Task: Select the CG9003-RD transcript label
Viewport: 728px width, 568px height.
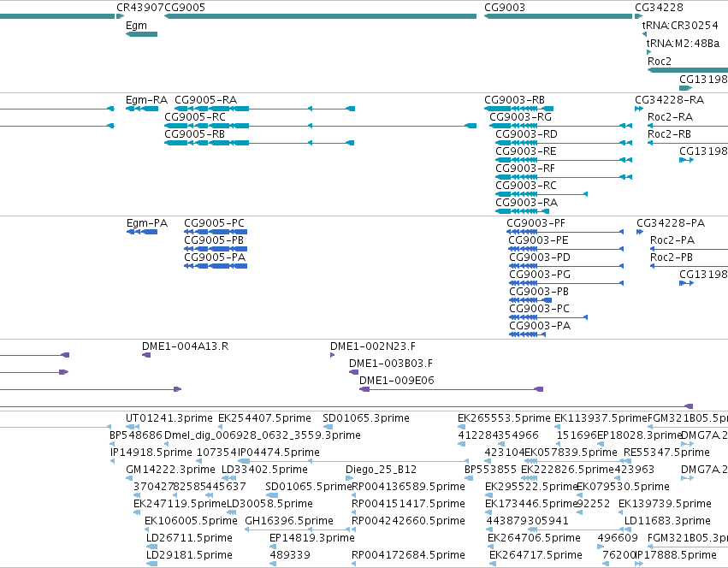Action: pos(526,134)
